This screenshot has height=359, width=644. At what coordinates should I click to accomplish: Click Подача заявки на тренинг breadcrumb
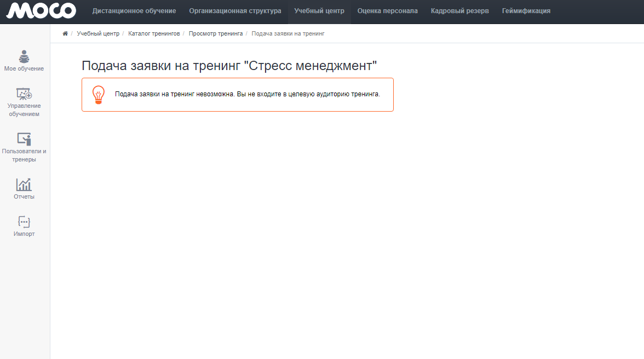point(288,33)
